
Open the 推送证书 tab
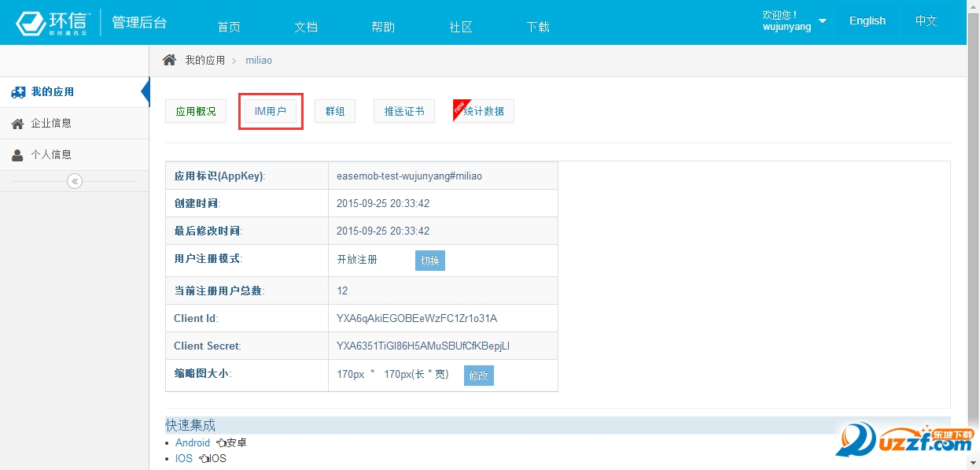(404, 111)
